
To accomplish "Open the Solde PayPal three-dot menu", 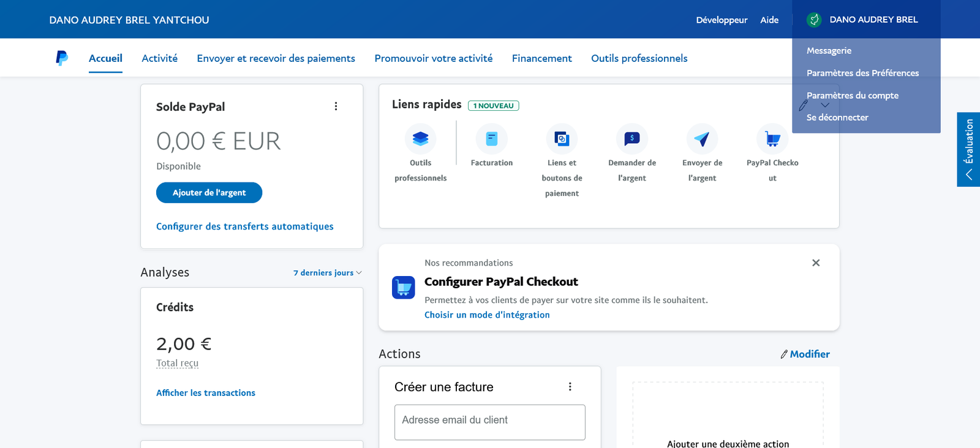I will [336, 106].
